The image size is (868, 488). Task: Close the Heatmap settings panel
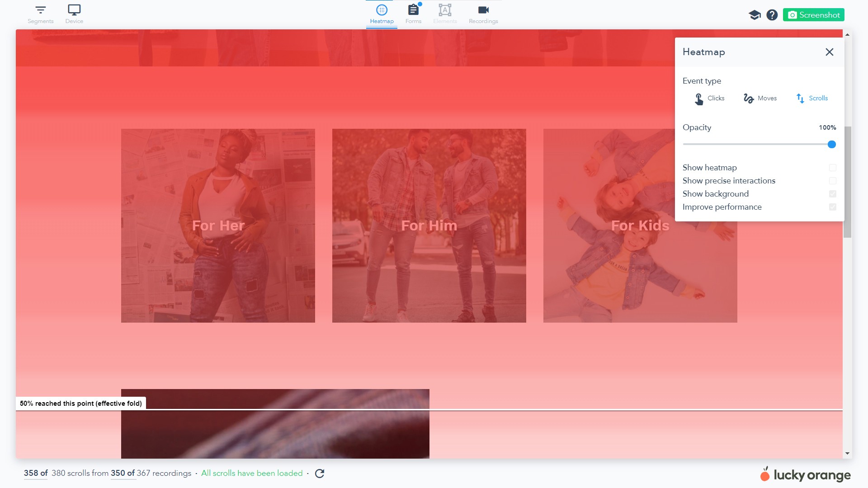point(830,52)
